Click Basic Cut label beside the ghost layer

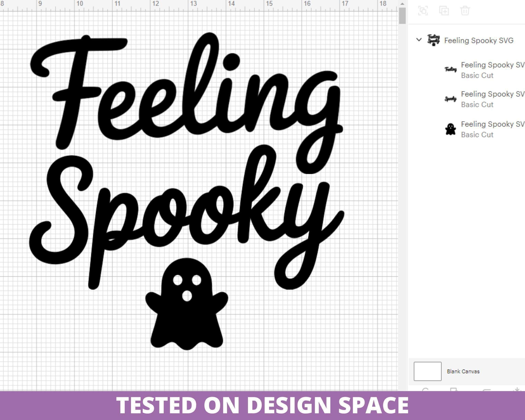[477, 135]
